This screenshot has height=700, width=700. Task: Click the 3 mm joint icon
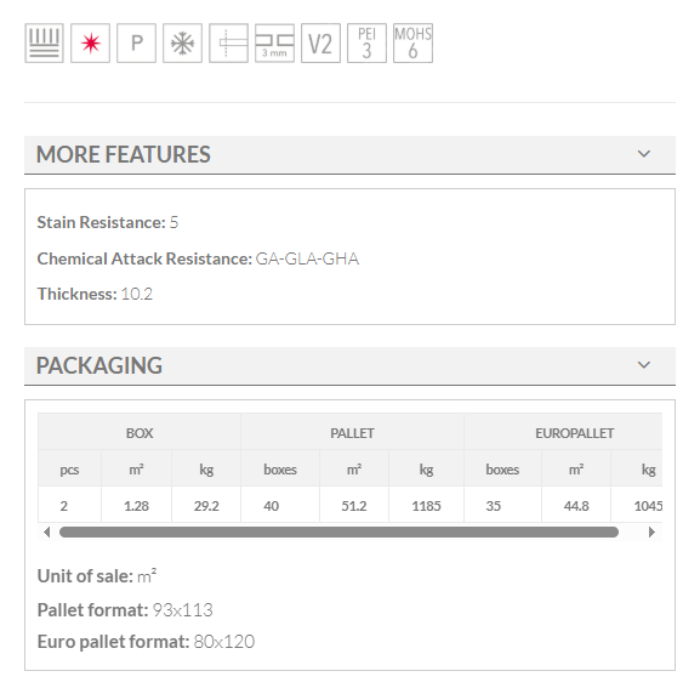274,44
